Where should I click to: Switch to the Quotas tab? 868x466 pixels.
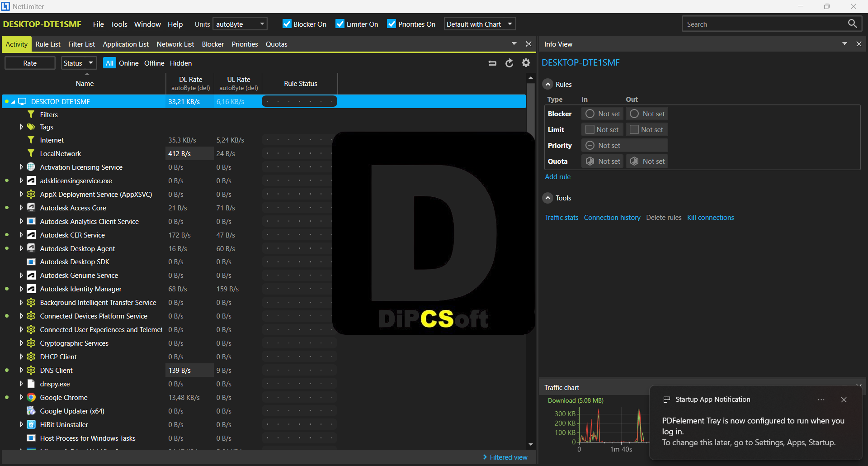[x=276, y=44]
